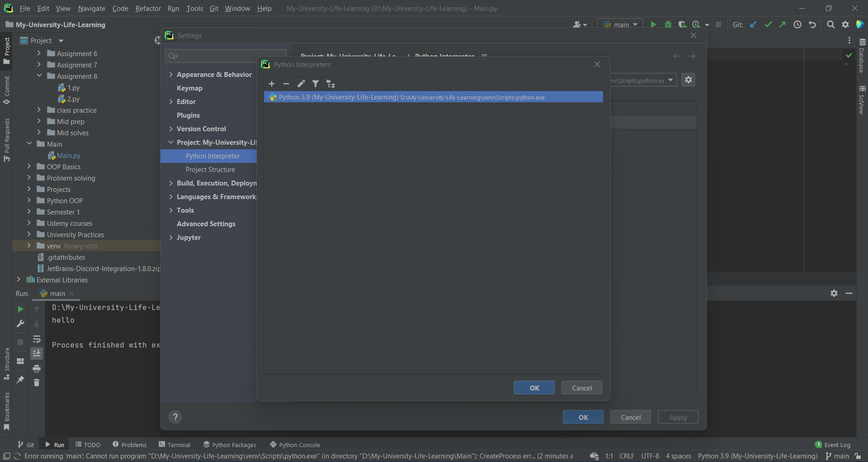Screen dimensions: 868x462
Task: Start debugging with the bug icon
Action: tap(668, 24)
